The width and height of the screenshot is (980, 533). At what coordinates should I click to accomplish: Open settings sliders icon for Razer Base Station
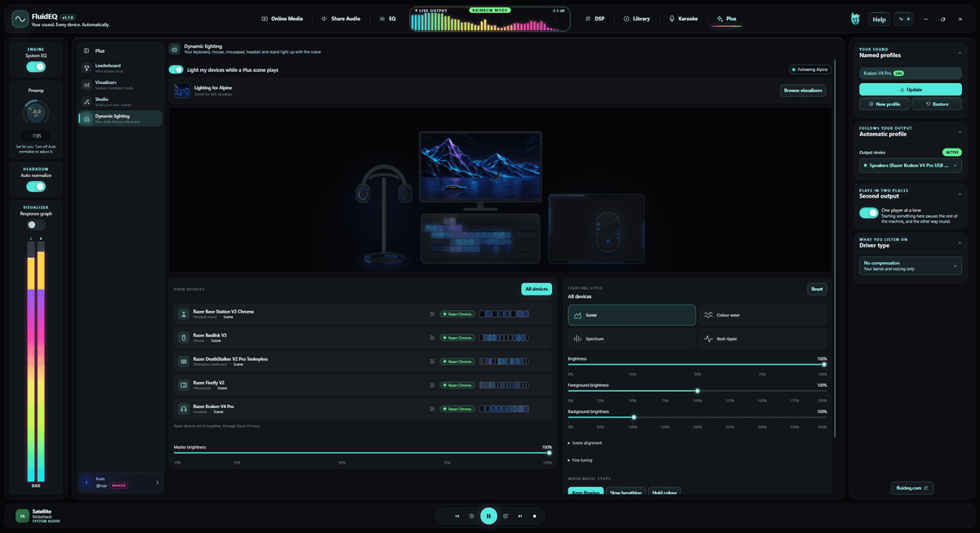[432, 313]
